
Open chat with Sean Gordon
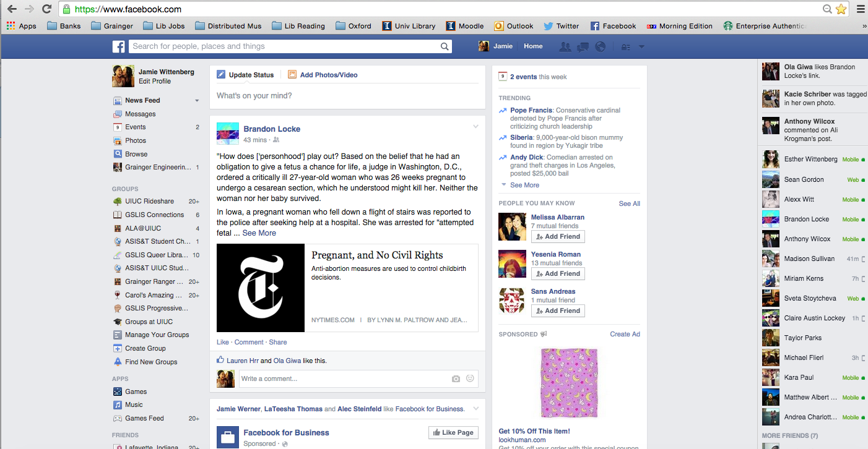pos(813,179)
